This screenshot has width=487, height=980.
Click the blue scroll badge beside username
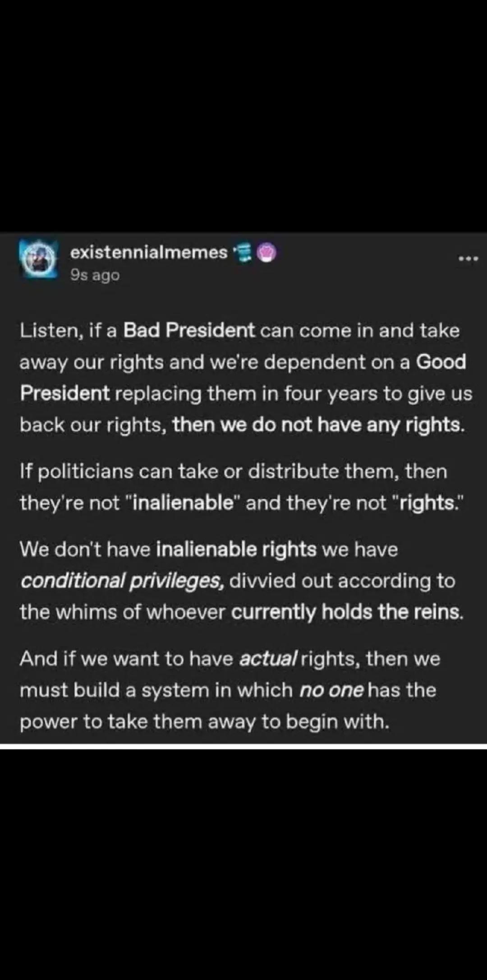[243, 253]
